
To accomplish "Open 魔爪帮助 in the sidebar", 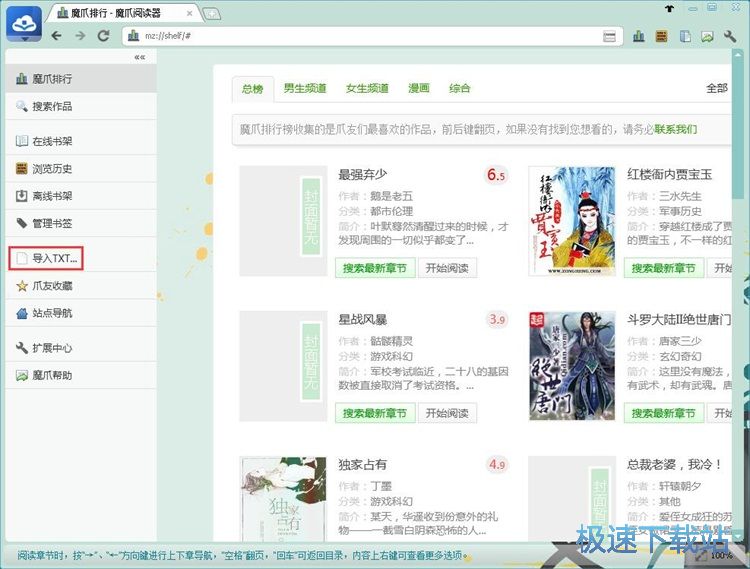I will pyautogui.click(x=81, y=375).
